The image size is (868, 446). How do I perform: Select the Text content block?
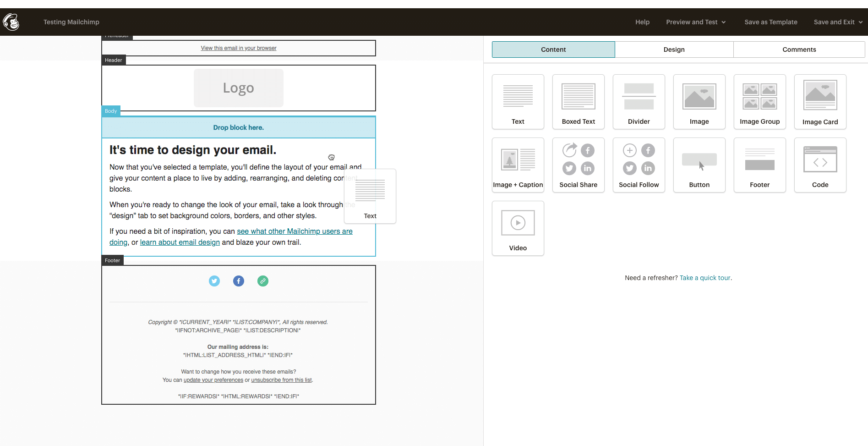[x=518, y=101]
